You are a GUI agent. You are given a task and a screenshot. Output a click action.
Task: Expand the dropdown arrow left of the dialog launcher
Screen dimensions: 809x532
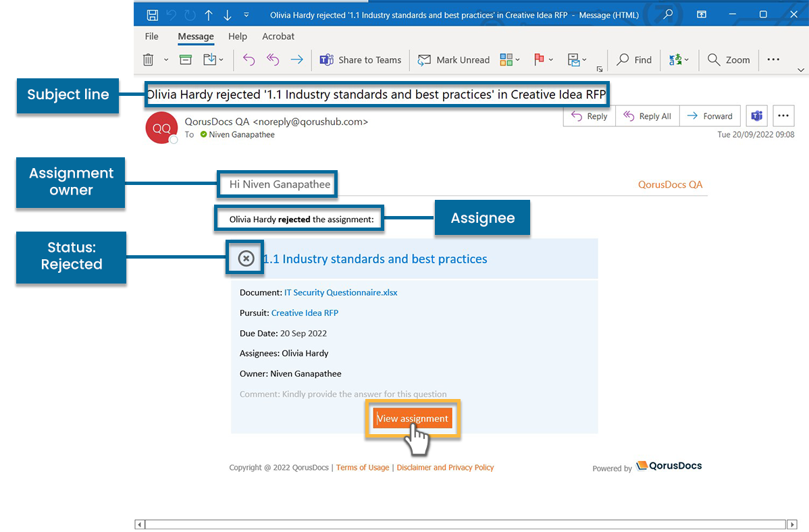584,60
